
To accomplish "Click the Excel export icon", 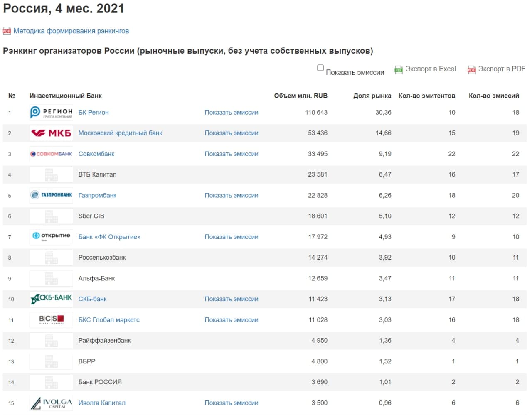I will (x=398, y=70).
